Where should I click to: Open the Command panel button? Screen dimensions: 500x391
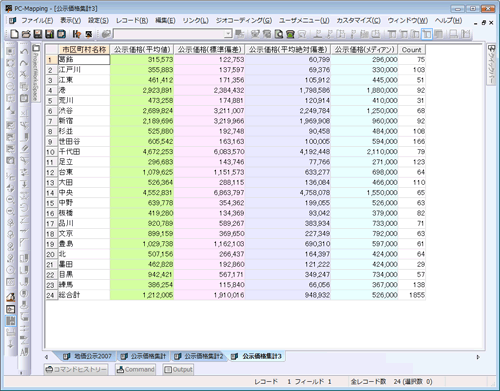[x=135, y=369]
